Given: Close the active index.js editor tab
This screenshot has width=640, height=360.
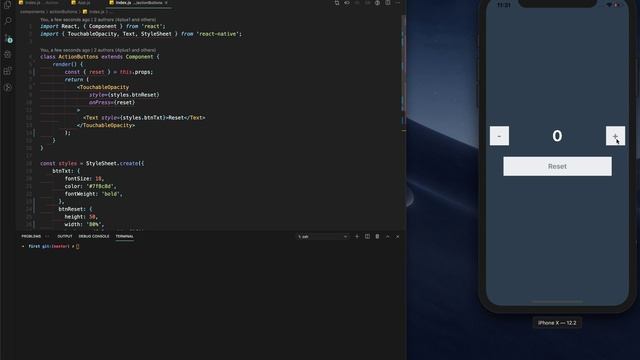Looking at the screenshot, I should click(166, 3).
